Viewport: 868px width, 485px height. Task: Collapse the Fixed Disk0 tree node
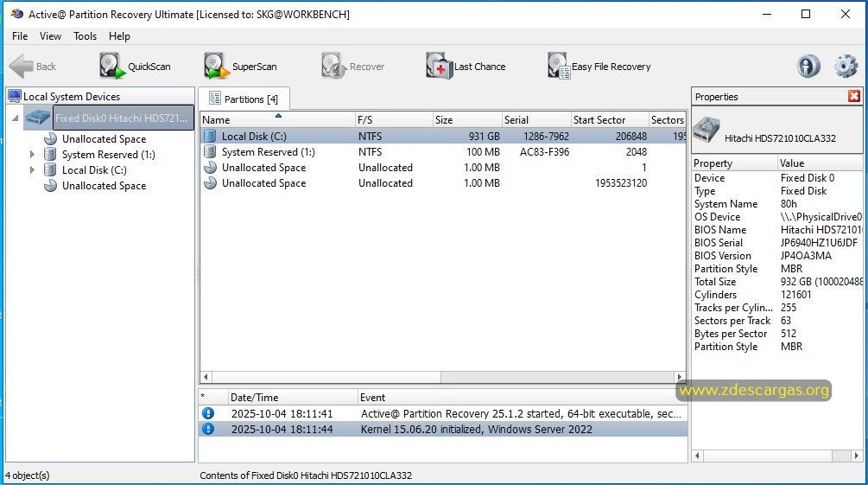pyautogui.click(x=15, y=118)
